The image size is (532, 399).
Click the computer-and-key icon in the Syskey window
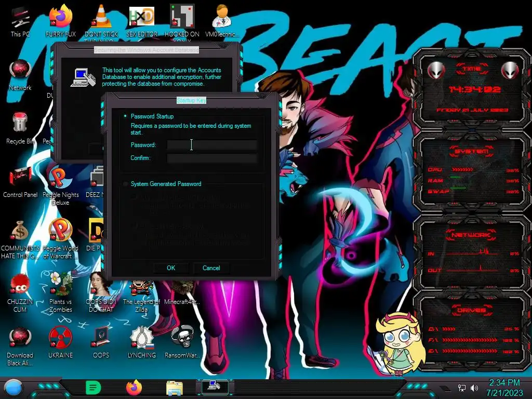coord(83,78)
